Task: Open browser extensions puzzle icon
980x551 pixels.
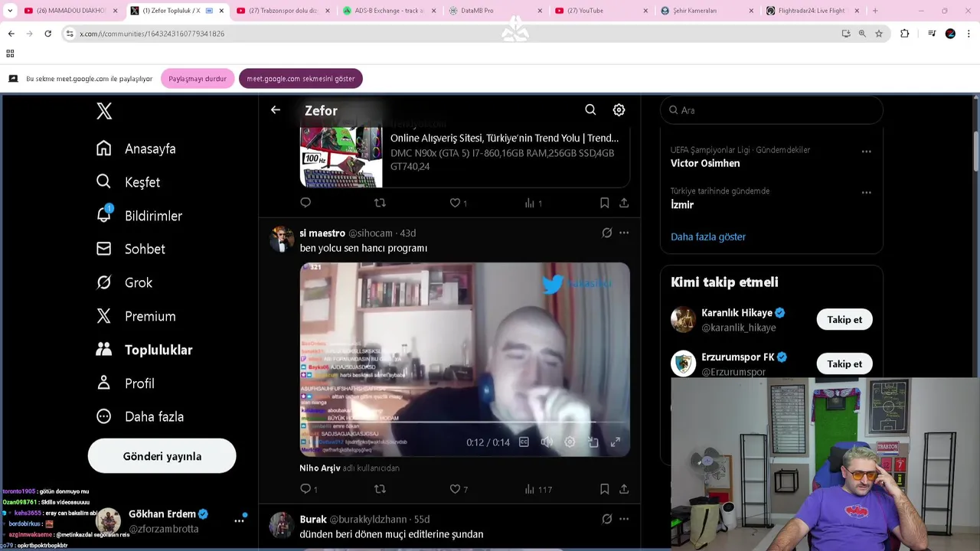Action: [x=904, y=34]
